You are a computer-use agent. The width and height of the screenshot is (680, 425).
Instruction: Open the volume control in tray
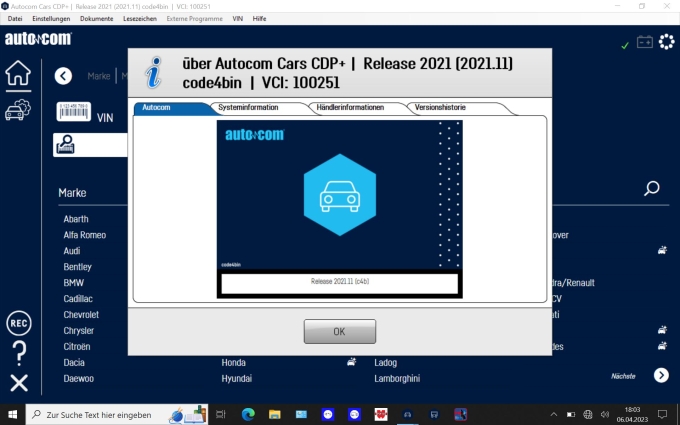(605, 415)
